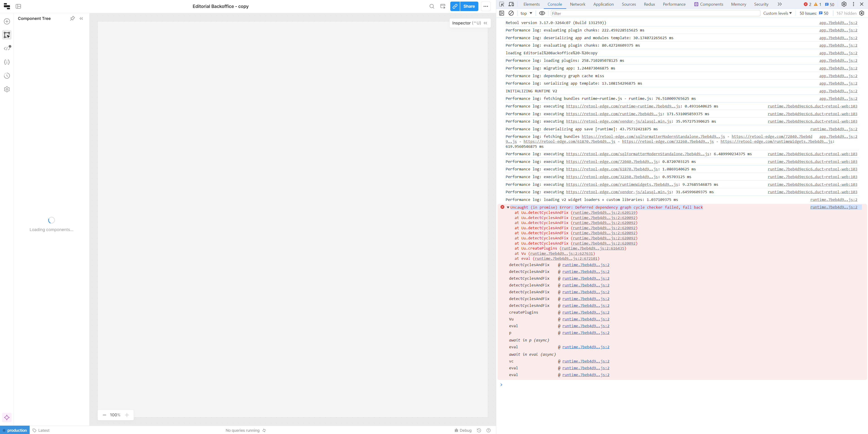Open the top JavaScript context dropdown
This screenshot has height=434, width=868.
[526, 13]
